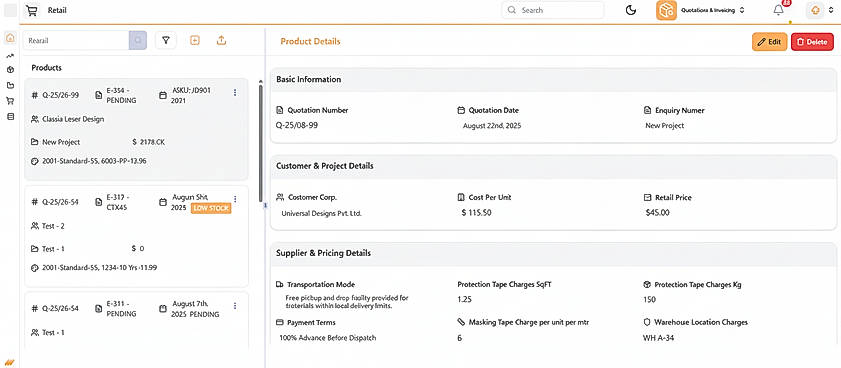Image resolution: width=841 pixels, height=368 pixels.
Task: Click the Masking Tape Charge per unit label
Action: (529, 322)
